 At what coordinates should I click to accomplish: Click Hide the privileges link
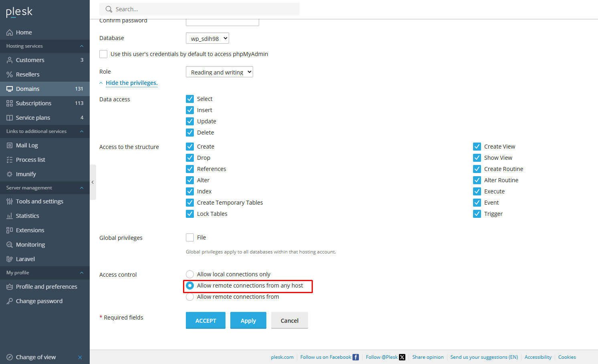point(131,83)
